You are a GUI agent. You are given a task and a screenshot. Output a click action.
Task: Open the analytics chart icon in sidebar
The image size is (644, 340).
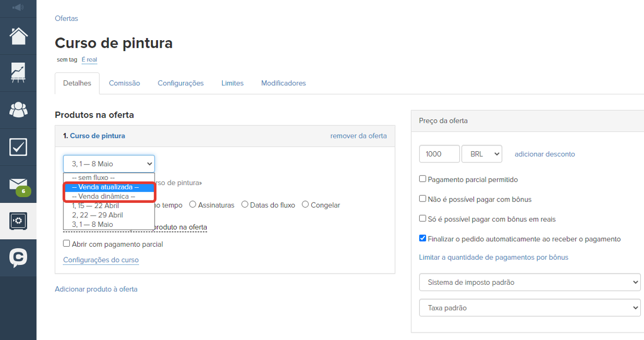click(x=18, y=72)
